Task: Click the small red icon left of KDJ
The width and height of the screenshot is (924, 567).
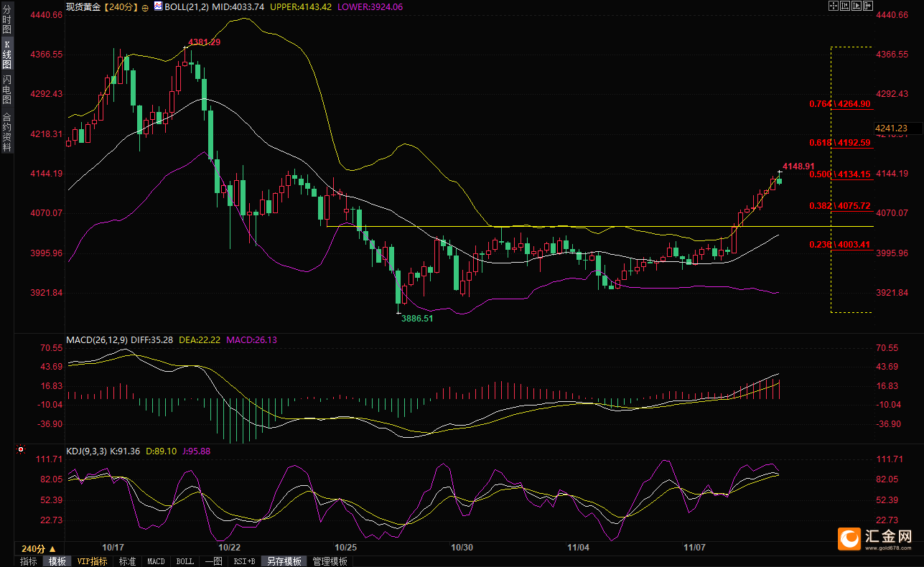Action: coord(21,451)
